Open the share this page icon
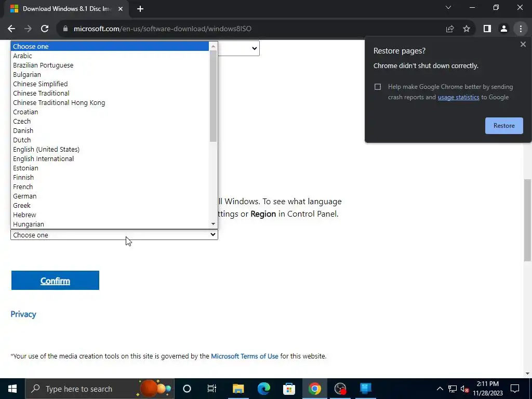The height and width of the screenshot is (399, 532). click(450, 29)
